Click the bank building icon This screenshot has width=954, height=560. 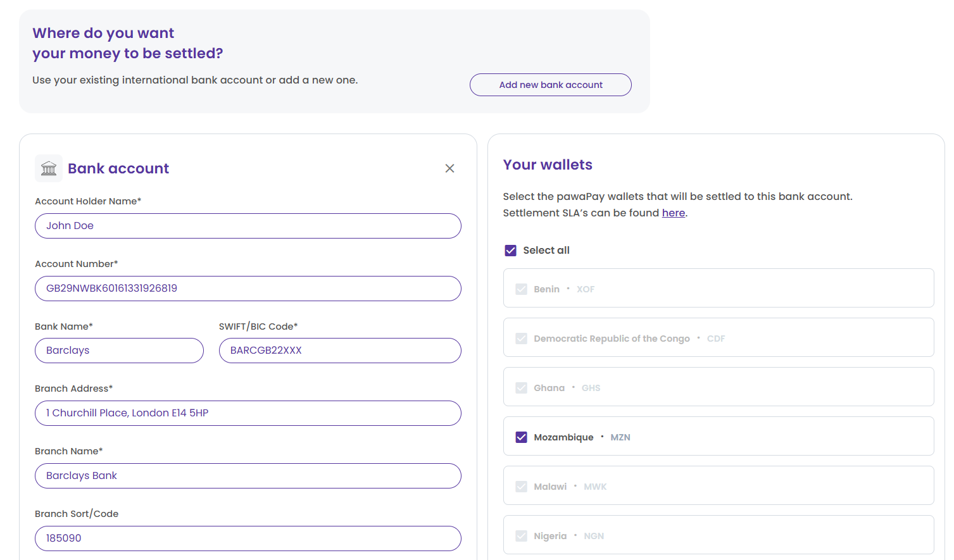coord(49,168)
